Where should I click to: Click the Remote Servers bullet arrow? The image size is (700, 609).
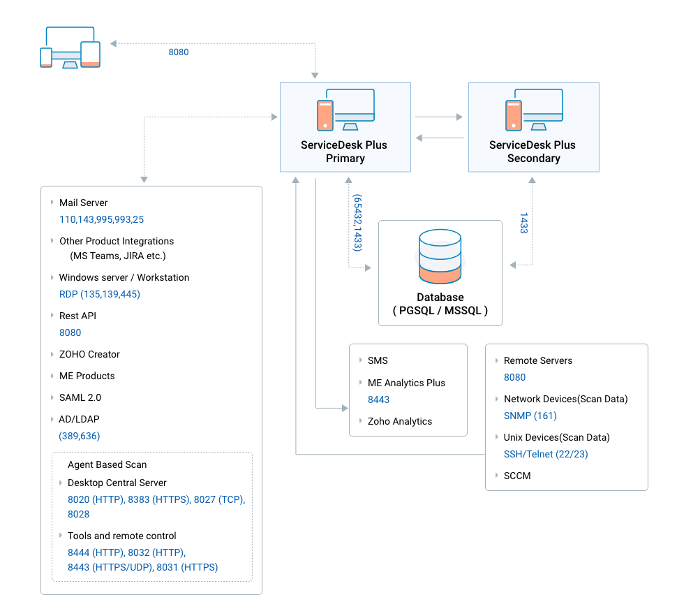(497, 360)
